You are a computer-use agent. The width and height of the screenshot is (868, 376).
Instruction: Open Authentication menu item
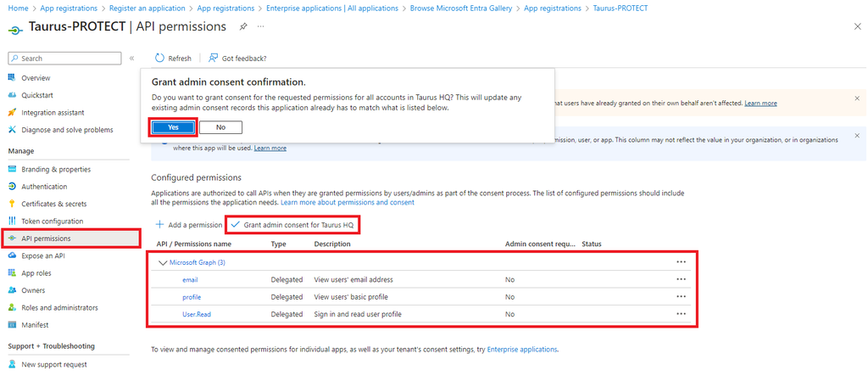pyautogui.click(x=44, y=187)
